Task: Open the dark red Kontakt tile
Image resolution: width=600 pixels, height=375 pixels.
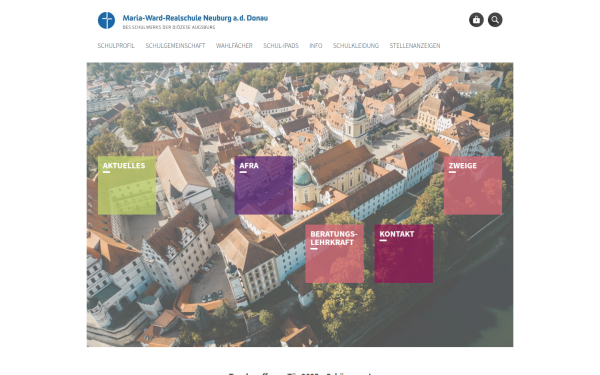Action: pos(404,254)
